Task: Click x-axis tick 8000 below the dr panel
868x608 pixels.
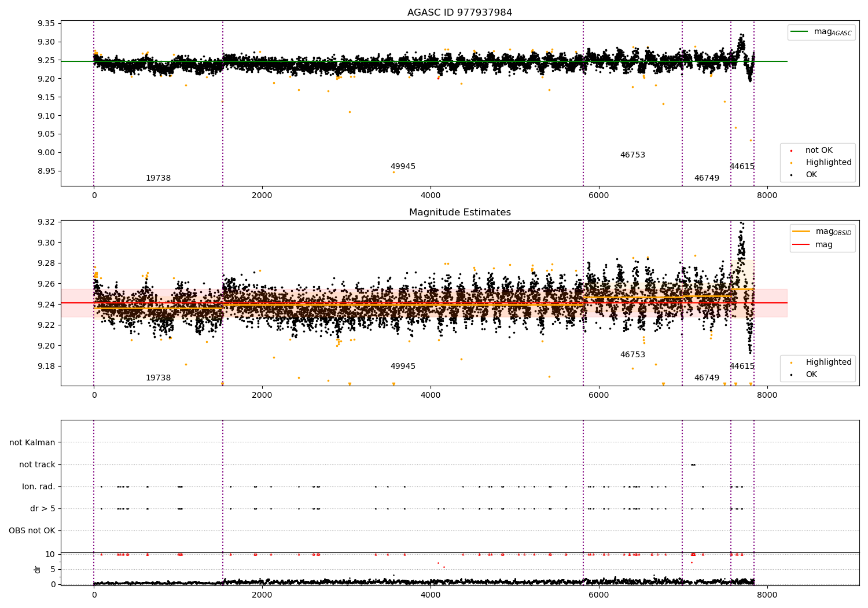Action: click(767, 595)
